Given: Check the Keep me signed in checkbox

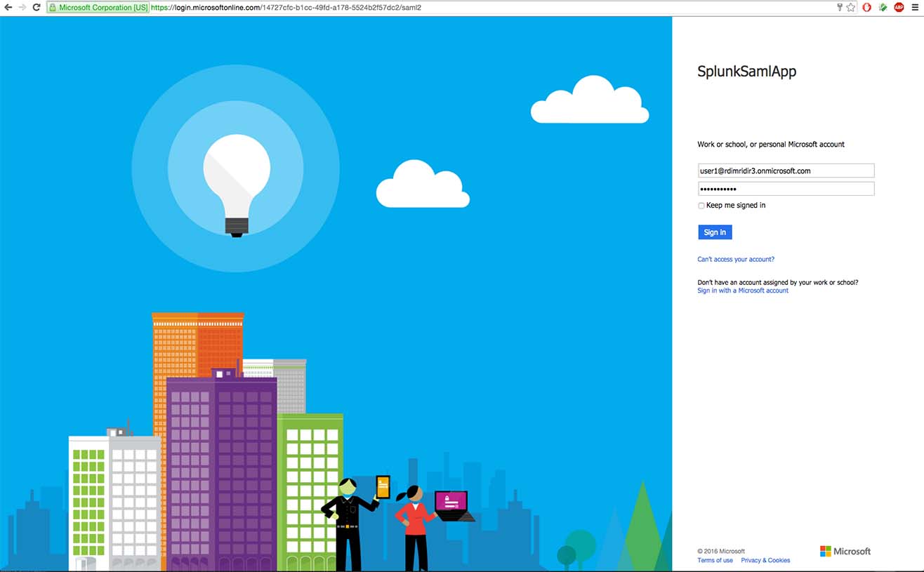Looking at the screenshot, I should pos(701,206).
